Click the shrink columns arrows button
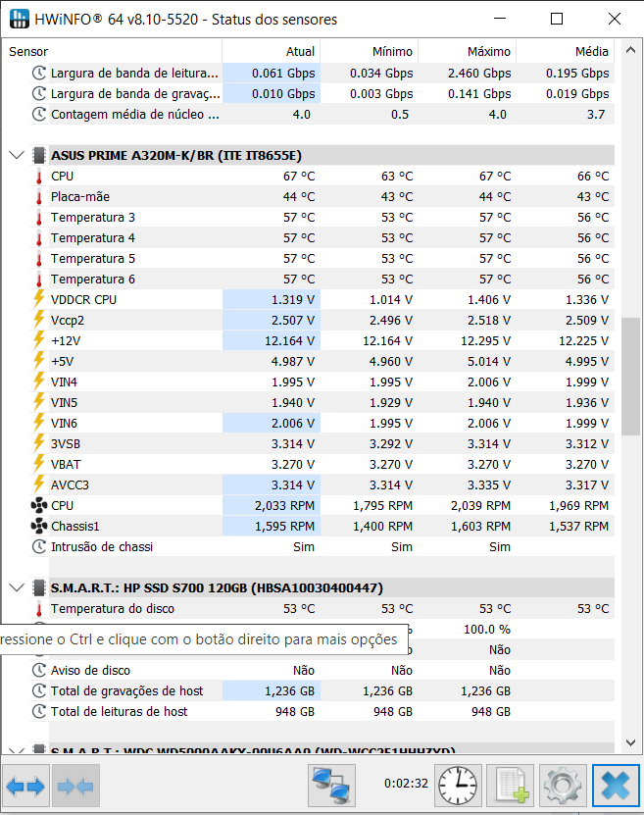This screenshot has width=644, height=815. click(75, 786)
